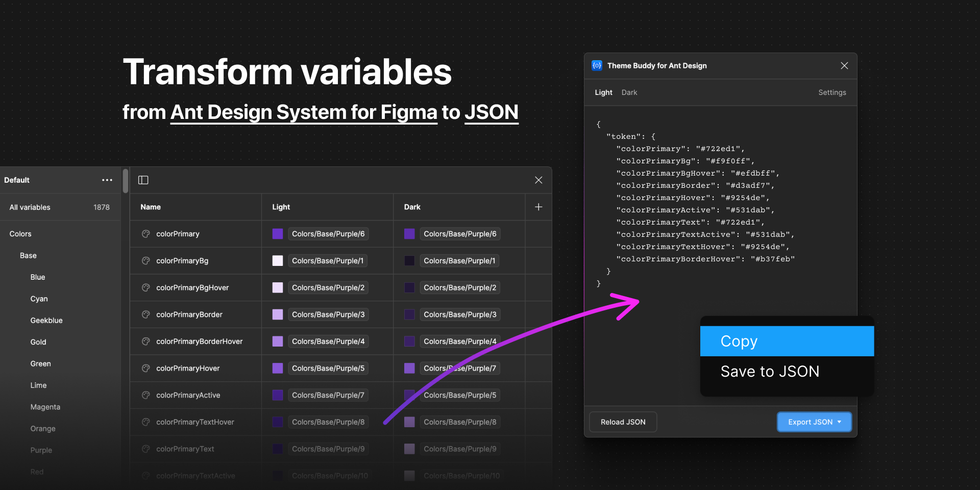Image resolution: width=980 pixels, height=490 pixels.
Task: Collapse the Colors section in the sidebar
Action: click(x=20, y=233)
